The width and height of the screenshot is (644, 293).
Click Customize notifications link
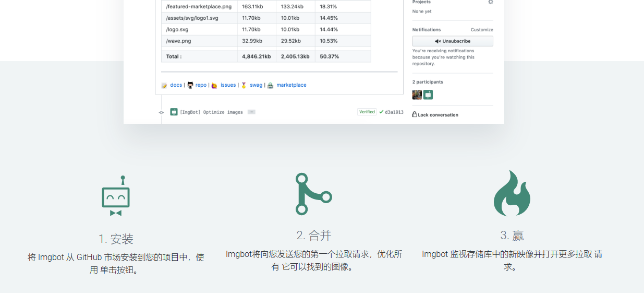tap(482, 30)
